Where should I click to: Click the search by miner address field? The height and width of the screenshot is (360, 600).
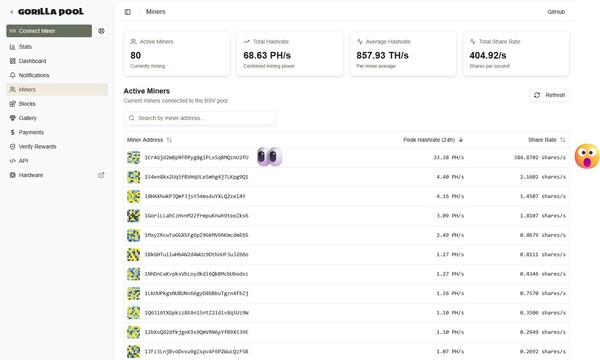click(199, 118)
